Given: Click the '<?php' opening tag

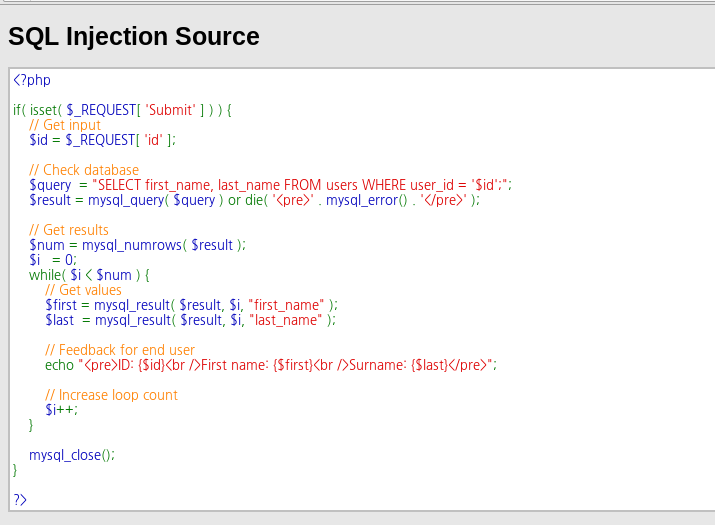Looking at the screenshot, I should tap(32, 80).
